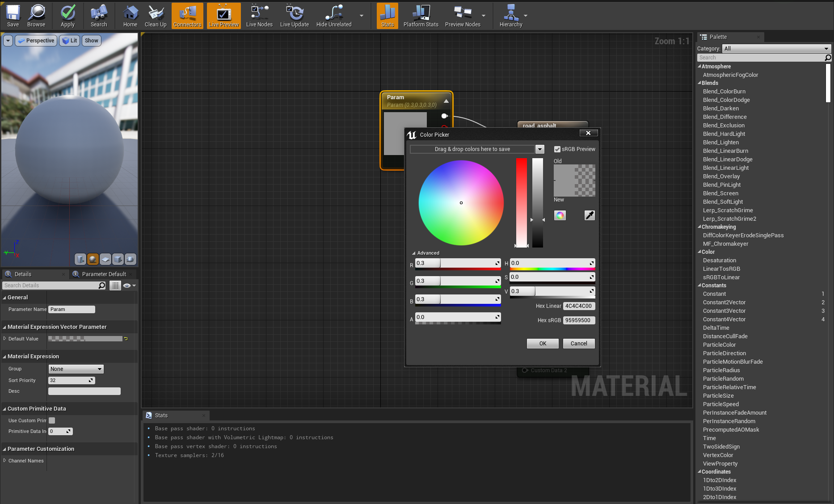Image resolution: width=834 pixels, height=504 pixels.
Task: Select the eyedropper tool
Action: tap(590, 215)
